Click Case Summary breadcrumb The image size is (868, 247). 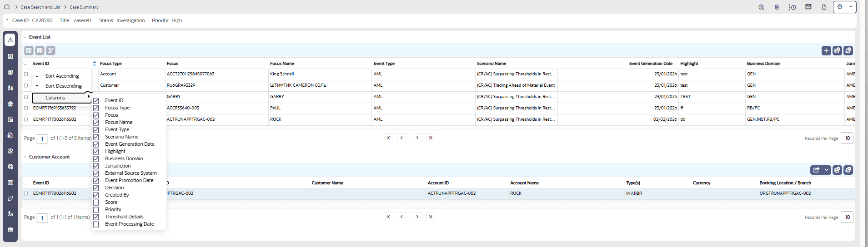[84, 7]
